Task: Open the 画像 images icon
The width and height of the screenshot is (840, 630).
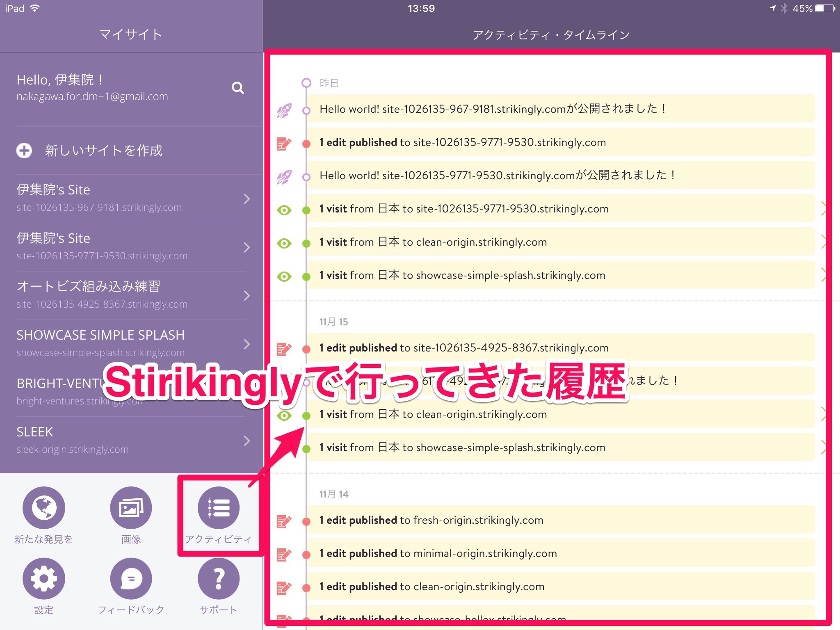Action: [x=131, y=508]
